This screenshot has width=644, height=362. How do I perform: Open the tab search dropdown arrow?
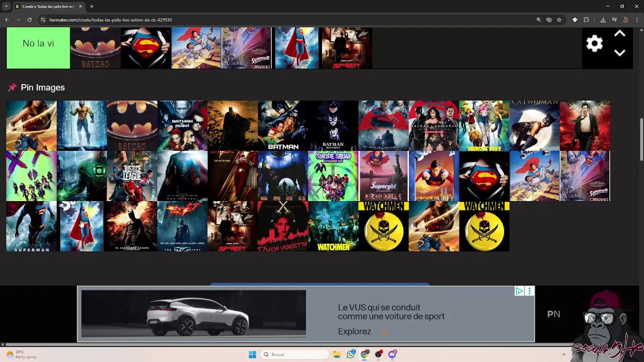click(x=6, y=7)
